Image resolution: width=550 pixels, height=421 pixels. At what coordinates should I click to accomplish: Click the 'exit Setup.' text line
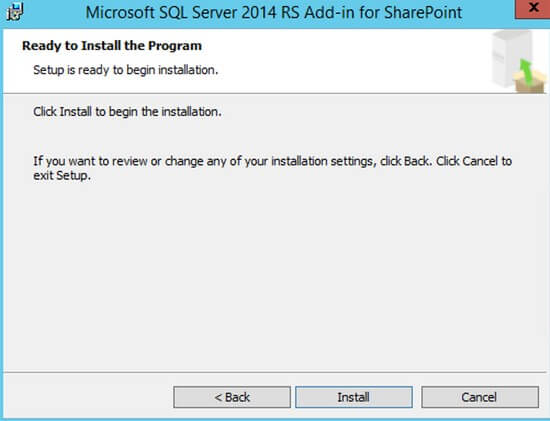62,175
